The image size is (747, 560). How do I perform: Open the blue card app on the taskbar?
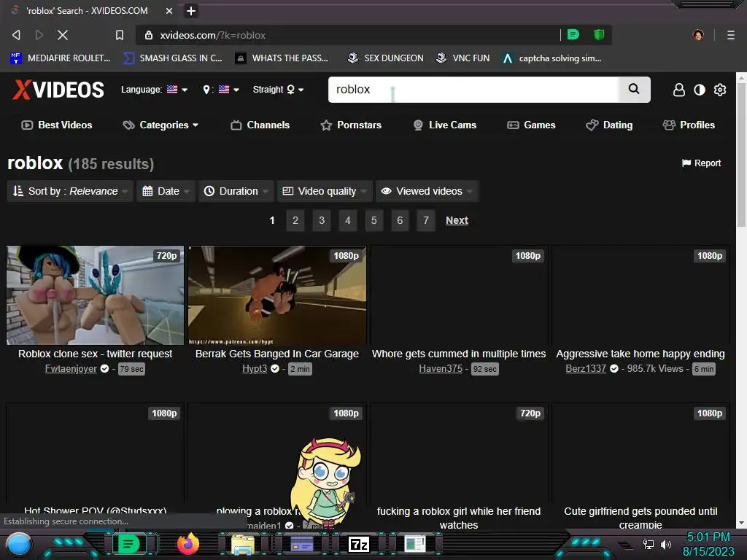coord(301,544)
